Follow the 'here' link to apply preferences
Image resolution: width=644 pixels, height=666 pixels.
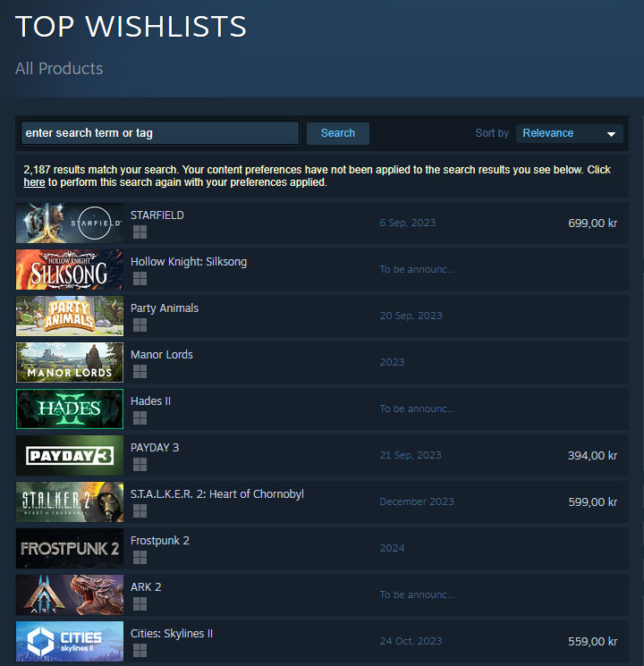click(34, 182)
